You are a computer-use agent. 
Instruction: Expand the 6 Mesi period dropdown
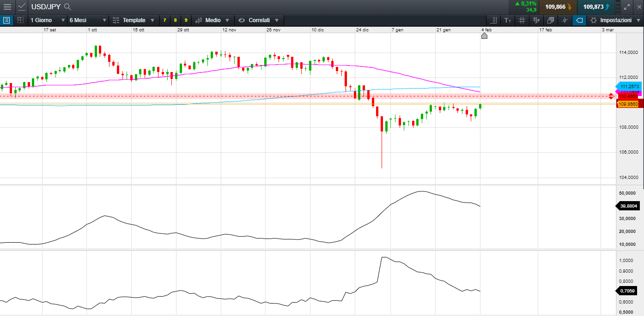(87, 20)
